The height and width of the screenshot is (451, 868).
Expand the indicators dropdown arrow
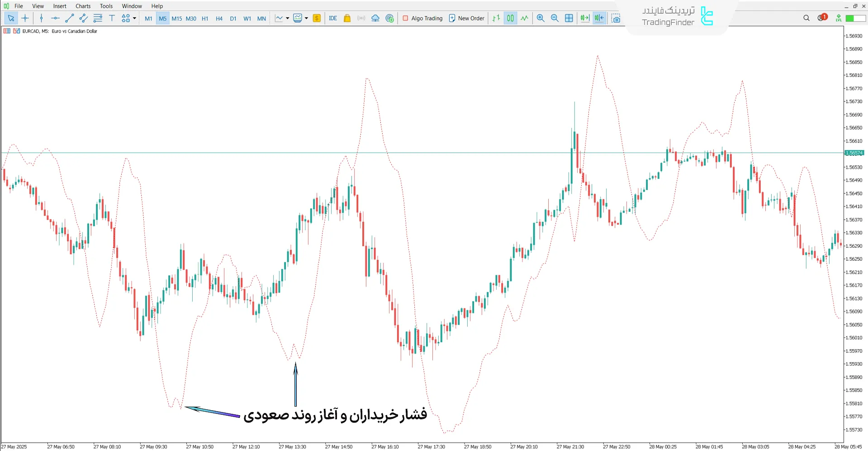[x=306, y=18]
